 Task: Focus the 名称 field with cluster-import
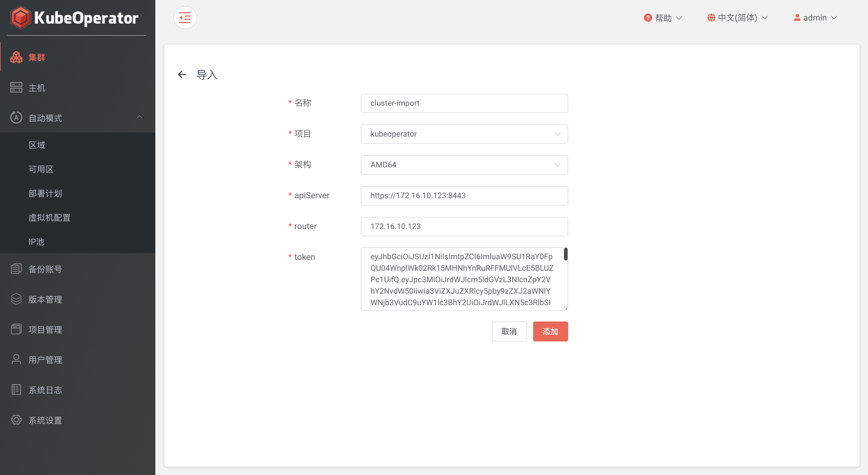464,103
